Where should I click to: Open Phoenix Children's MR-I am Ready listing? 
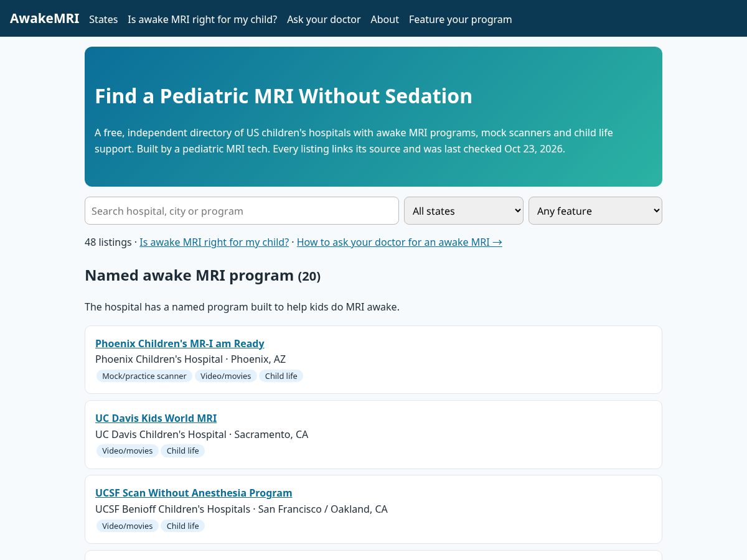(180, 343)
